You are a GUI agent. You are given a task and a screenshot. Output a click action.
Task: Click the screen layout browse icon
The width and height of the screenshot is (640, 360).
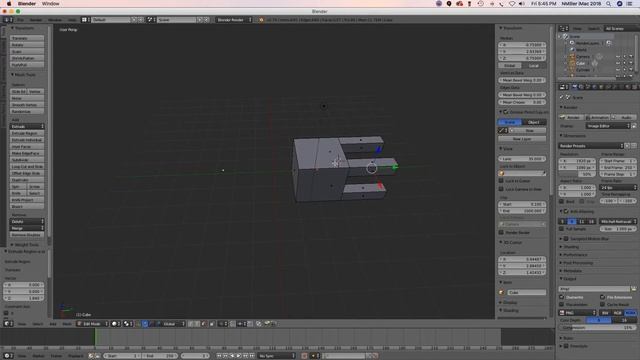coord(84,20)
